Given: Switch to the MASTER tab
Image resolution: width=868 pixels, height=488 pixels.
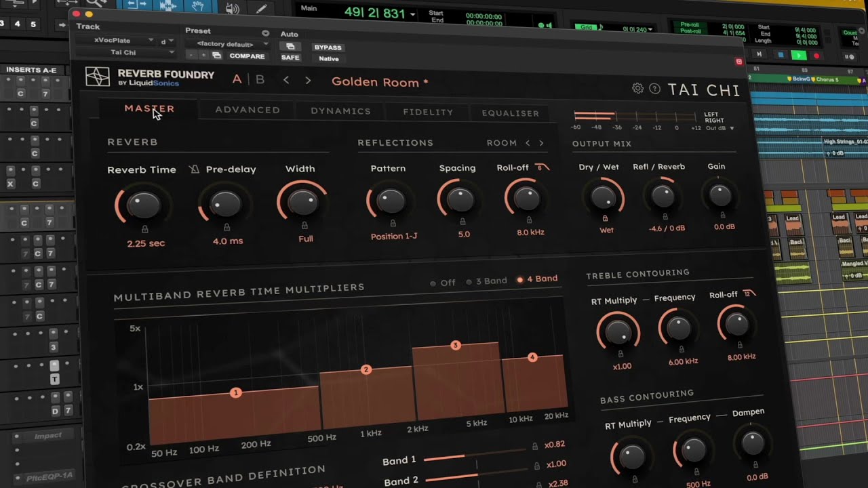Looking at the screenshot, I should 149,108.
